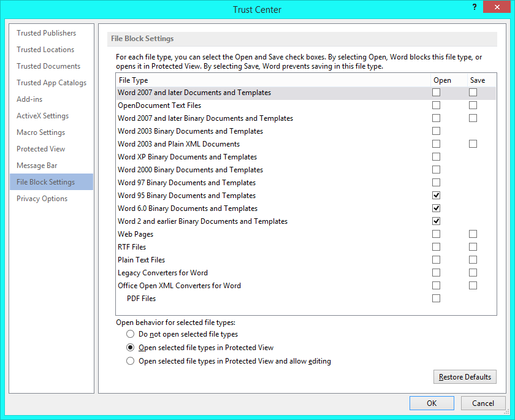515x420 pixels.
Task: Click the Restore Defaults button
Action: coord(465,377)
